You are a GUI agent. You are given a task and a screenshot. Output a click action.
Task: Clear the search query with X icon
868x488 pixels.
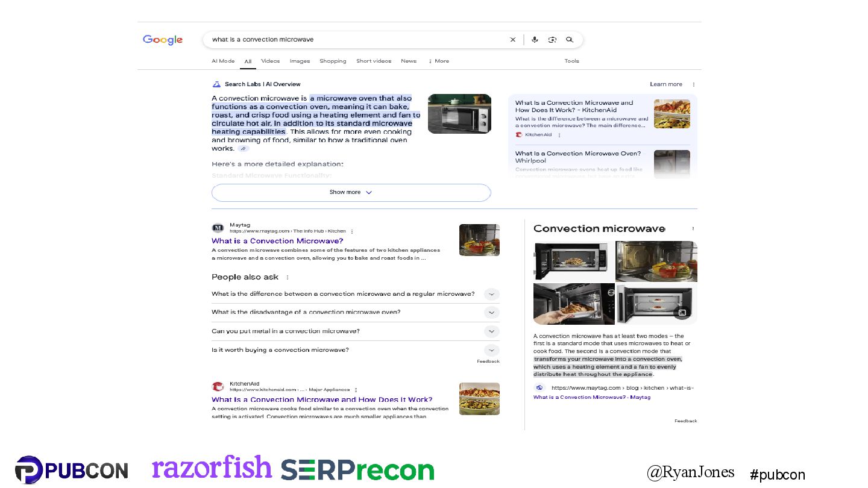pyautogui.click(x=513, y=40)
